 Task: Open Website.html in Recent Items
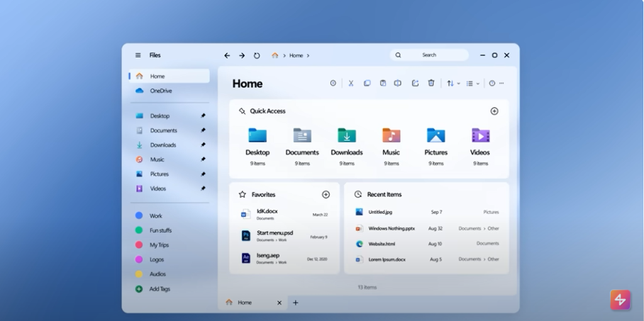[x=427, y=244]
